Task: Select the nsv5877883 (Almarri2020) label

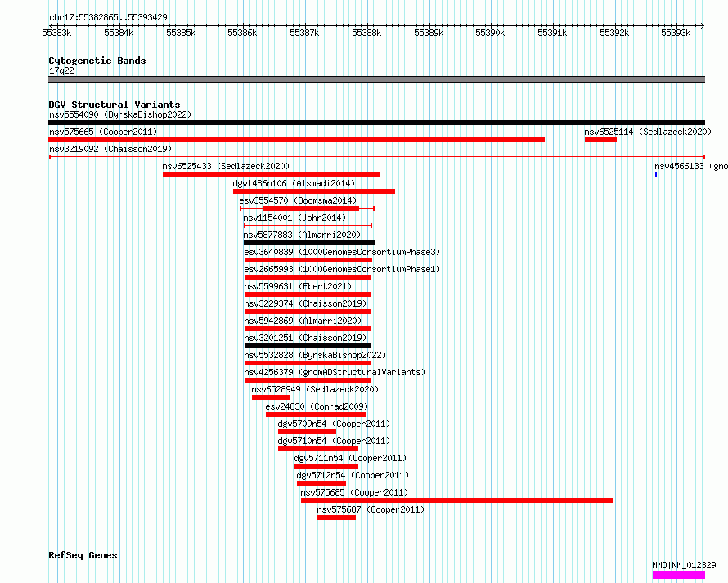Action: tap(303, 235)
